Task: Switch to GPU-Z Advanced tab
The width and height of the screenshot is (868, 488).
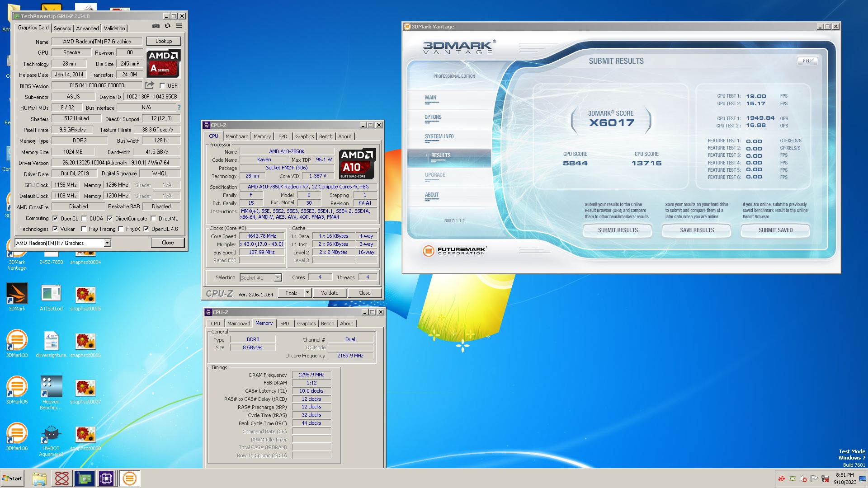Action: click(87, 28)
